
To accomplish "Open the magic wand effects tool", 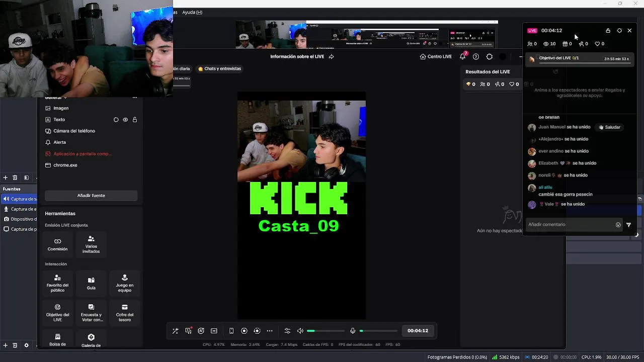I will pos(175,331).
